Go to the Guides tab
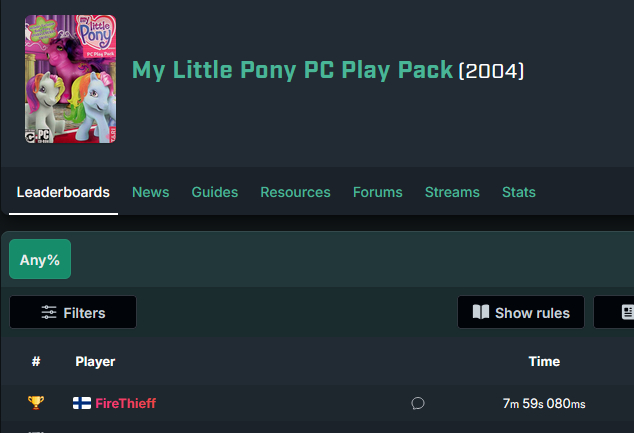The height and width of the screenshot is (433, 634). click(x=215, y=192)
